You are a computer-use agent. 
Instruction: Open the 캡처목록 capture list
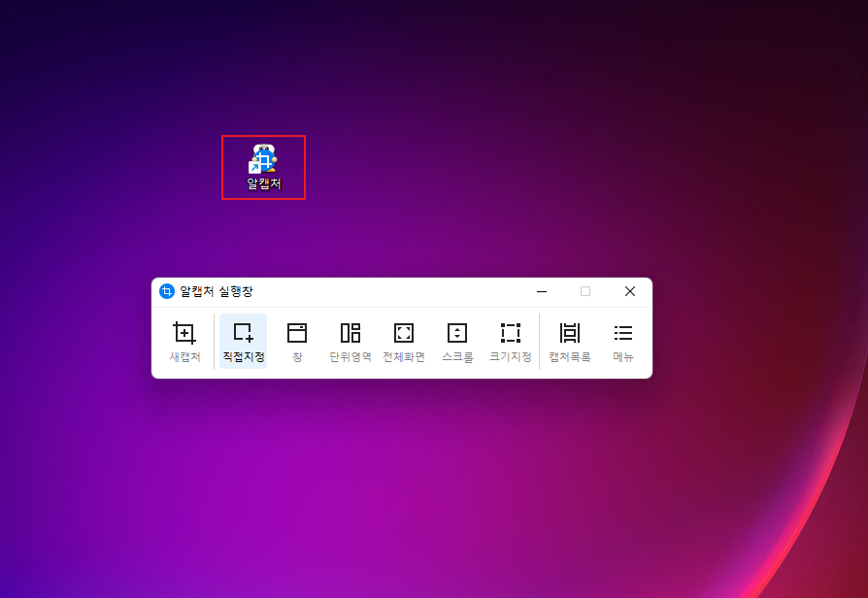click(x=570, y=342)
